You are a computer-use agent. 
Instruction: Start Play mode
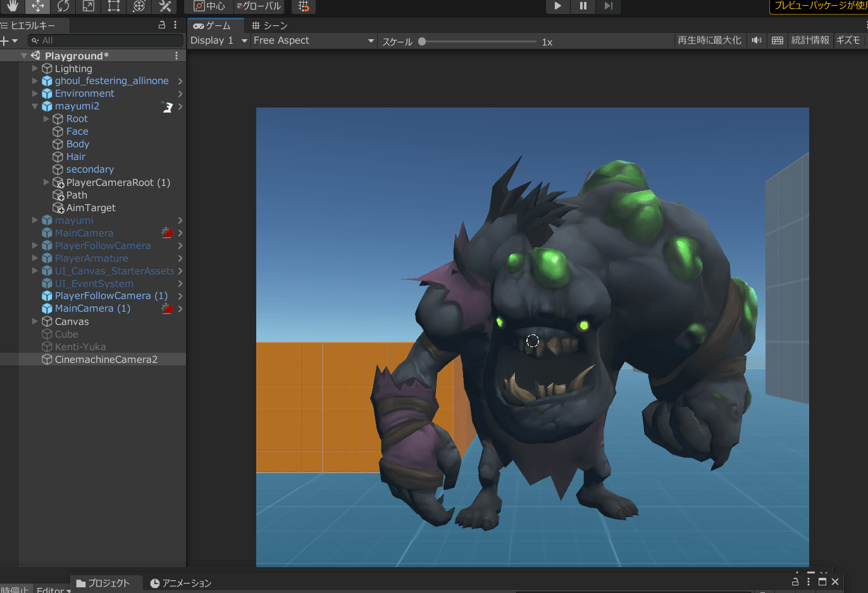pyautogui.click(x=557, y=6)
